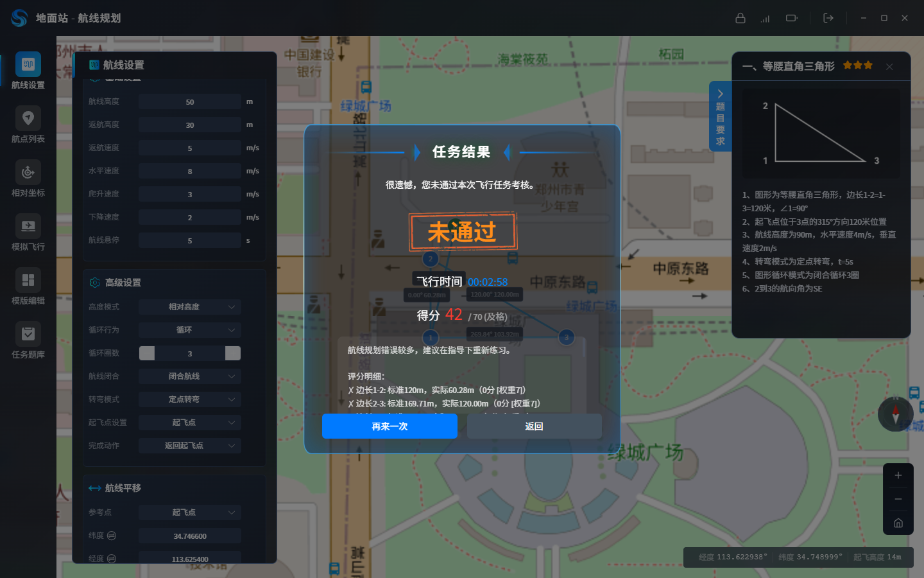Open the 完成动作 dropdown

click(190, 446)
